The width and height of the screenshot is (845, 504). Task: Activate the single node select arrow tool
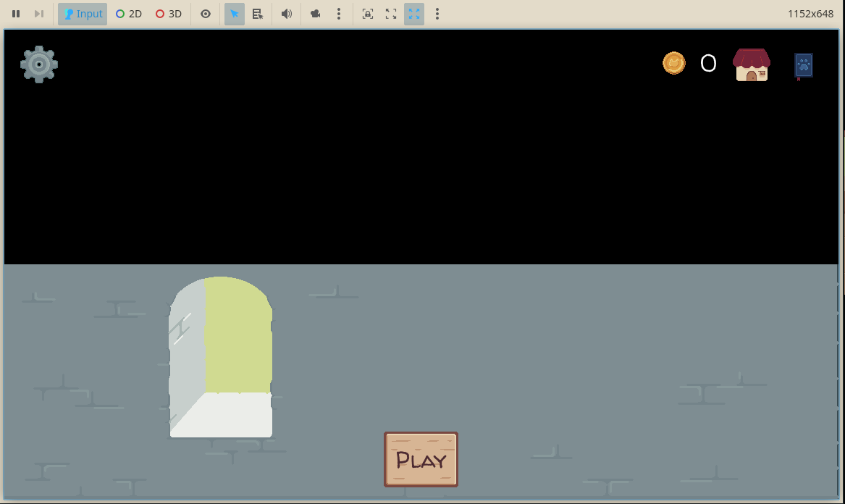point(235,14)
